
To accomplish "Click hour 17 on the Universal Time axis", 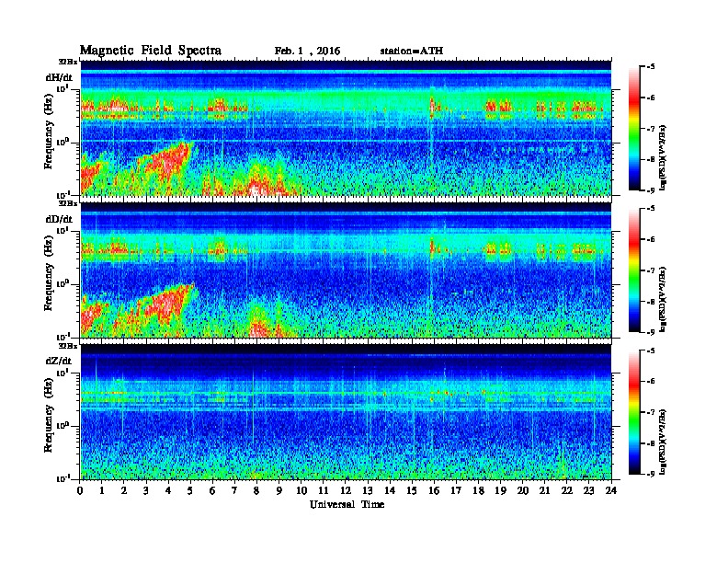I will (x=456, y=490).
